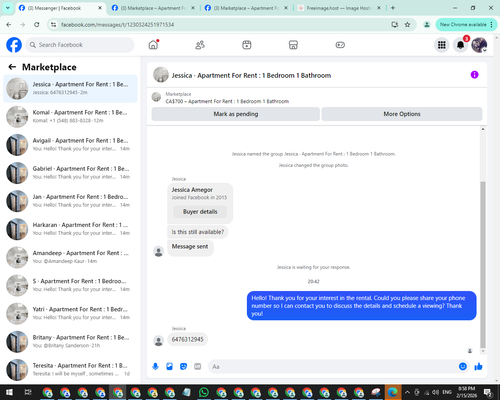Click the blue Hello reply message bubble
This screenshot has width=500, height=400.
[x=362, y=306]
